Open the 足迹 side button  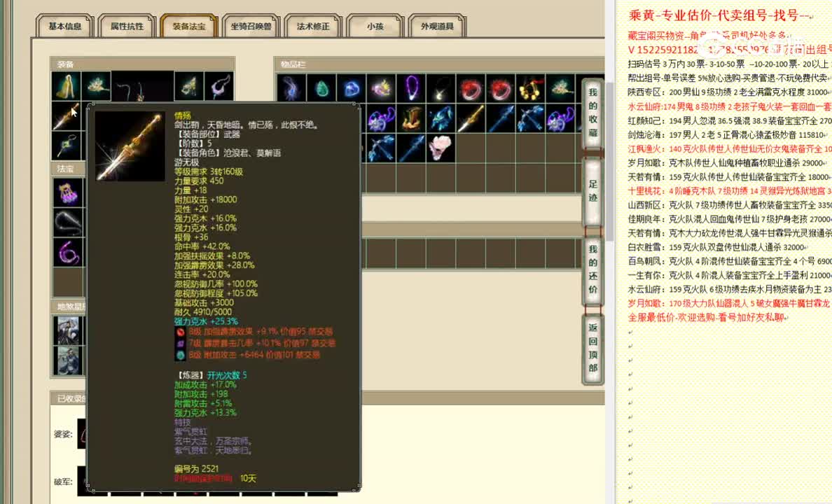coord(593,191)
